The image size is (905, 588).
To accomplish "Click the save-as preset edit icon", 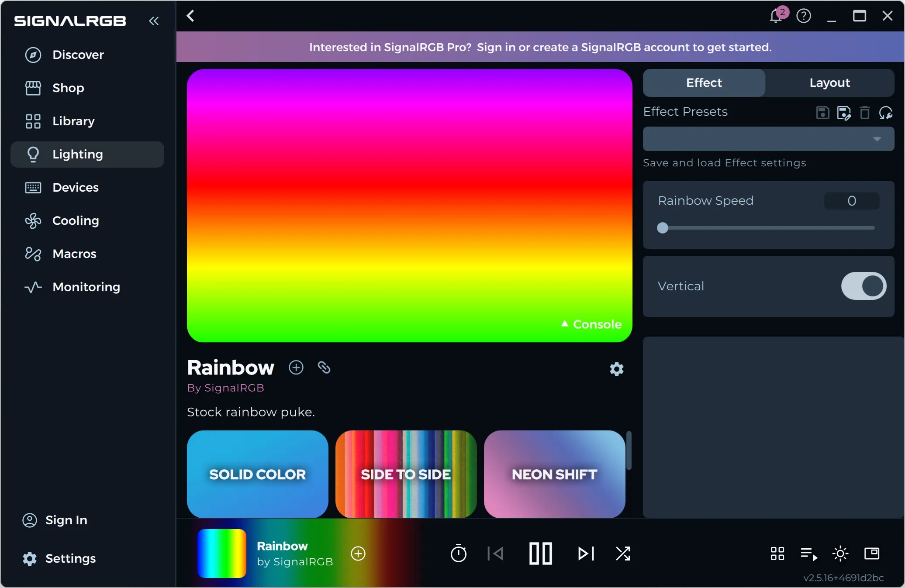I will click(843, 113).
